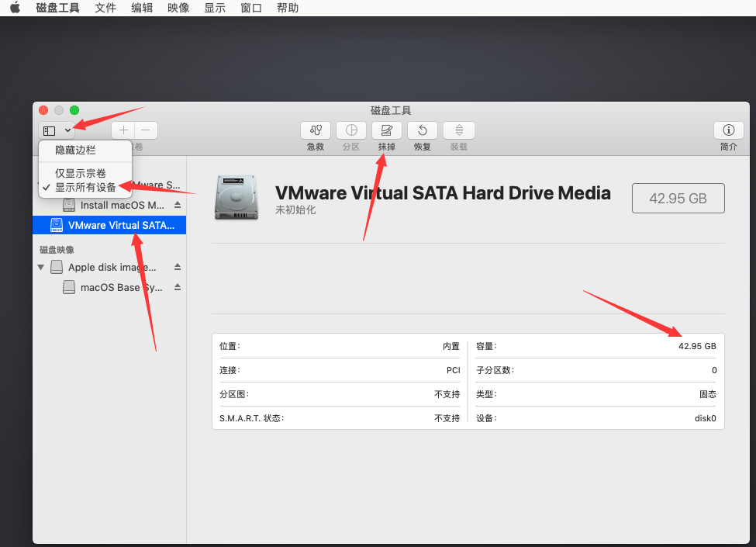The image size is (756, 547).
Task: Click the sidebar view icon in toolbar
Action: (49, 130)
